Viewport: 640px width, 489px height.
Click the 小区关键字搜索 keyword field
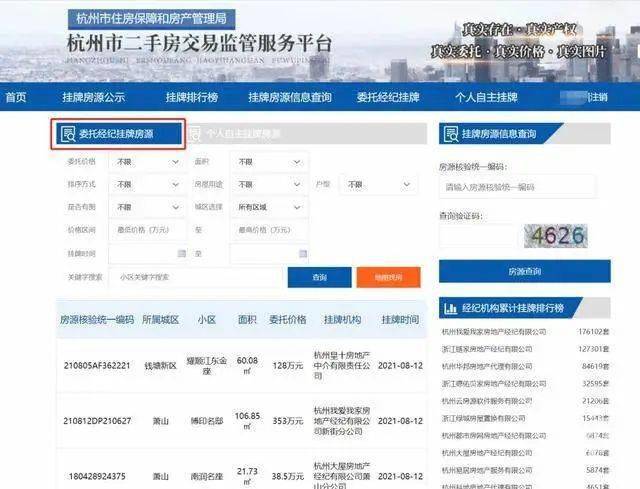195,277
